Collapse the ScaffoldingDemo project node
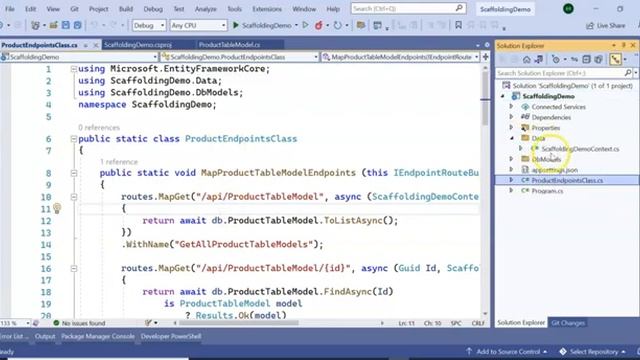Viewport: 640px width, 360px height. [503, 96]
